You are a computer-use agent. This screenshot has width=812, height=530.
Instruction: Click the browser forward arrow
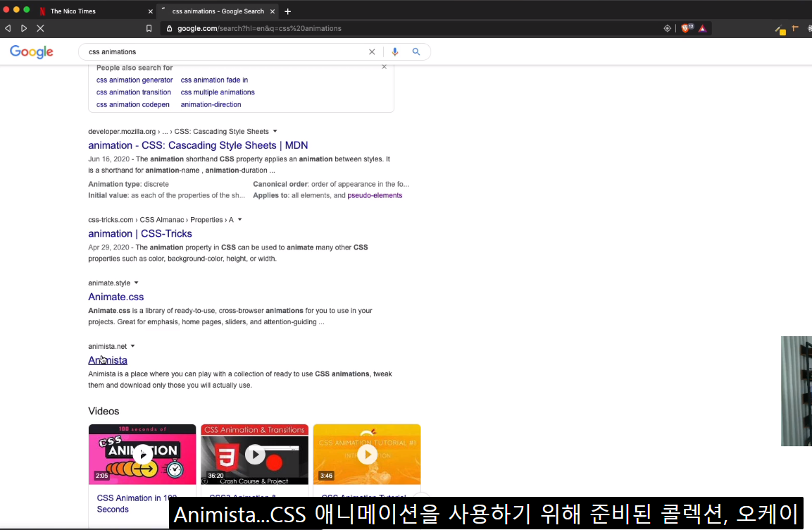(x=24, y=28)
